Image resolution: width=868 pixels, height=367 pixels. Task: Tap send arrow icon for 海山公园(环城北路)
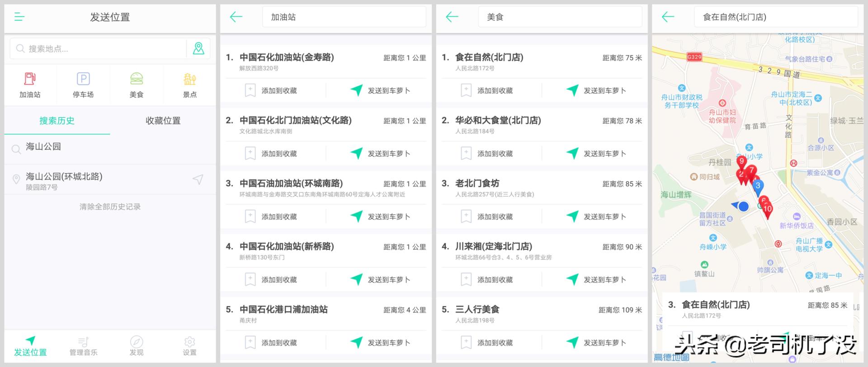(198, 179)
